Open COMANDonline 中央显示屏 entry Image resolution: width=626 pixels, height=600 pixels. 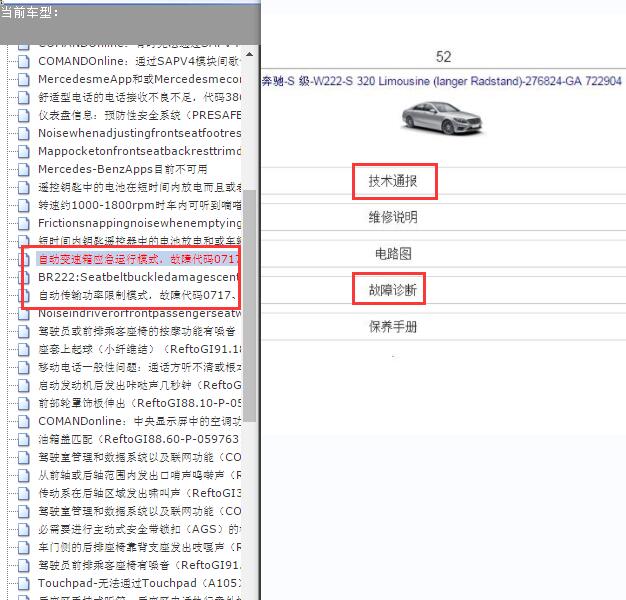point(139,421)
